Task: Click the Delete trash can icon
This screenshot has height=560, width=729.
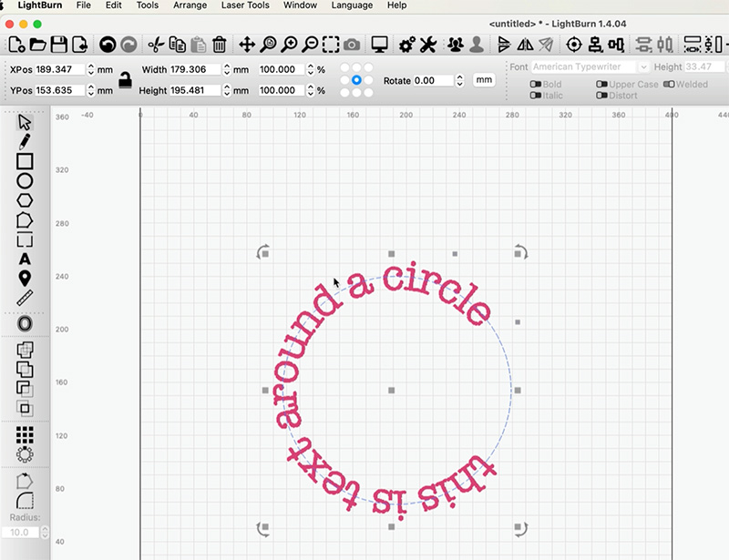Action: pyautogui.click(x=219, y=44)
